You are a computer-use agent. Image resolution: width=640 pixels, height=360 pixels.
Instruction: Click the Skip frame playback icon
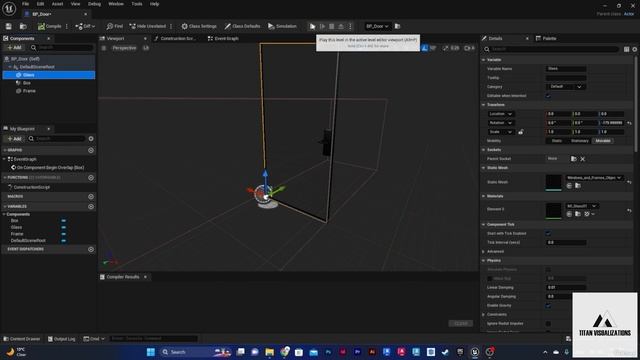pyautogui.click(x=322, y=27)
